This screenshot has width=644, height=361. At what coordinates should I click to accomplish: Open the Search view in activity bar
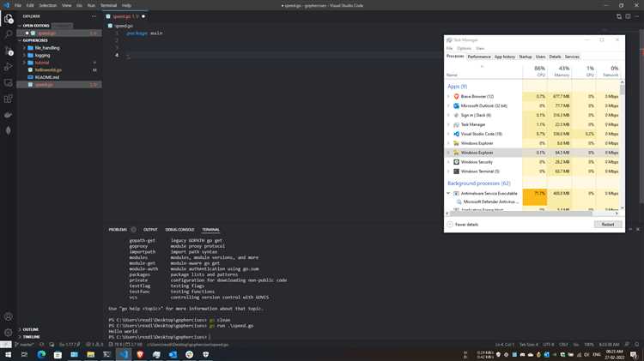(x=9, y=34)
